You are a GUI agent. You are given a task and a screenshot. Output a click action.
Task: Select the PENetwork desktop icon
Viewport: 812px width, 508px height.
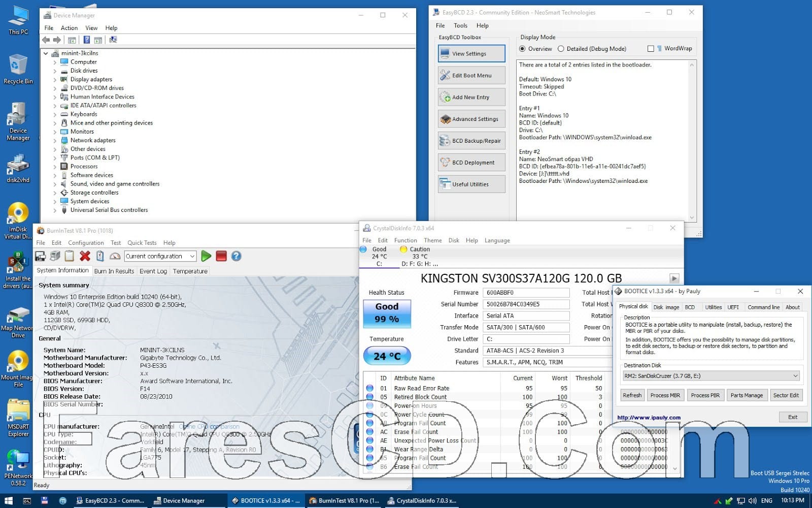point(18,468)
